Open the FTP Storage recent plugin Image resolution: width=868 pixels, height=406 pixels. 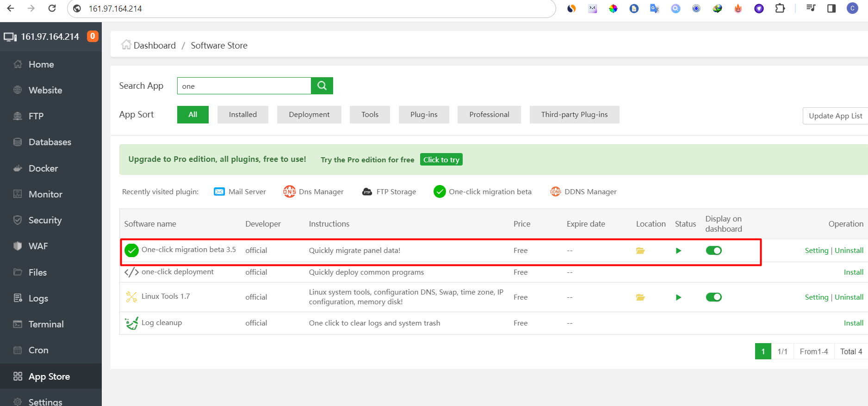pos(389,191)
